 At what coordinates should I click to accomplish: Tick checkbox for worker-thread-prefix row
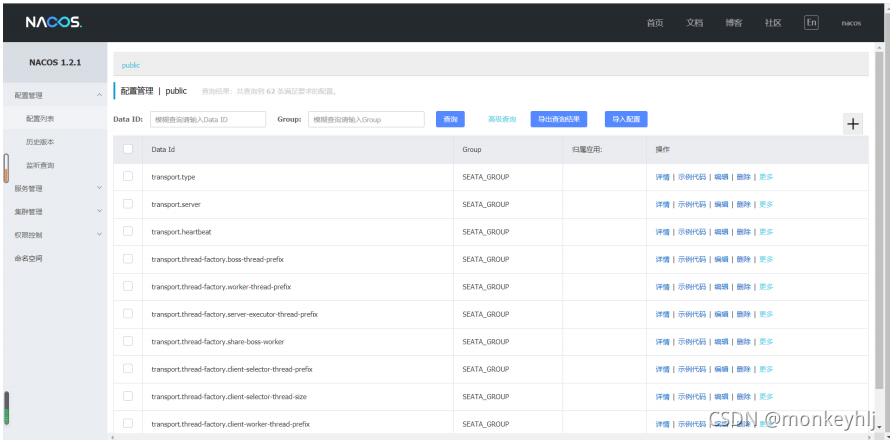(128, 286)
